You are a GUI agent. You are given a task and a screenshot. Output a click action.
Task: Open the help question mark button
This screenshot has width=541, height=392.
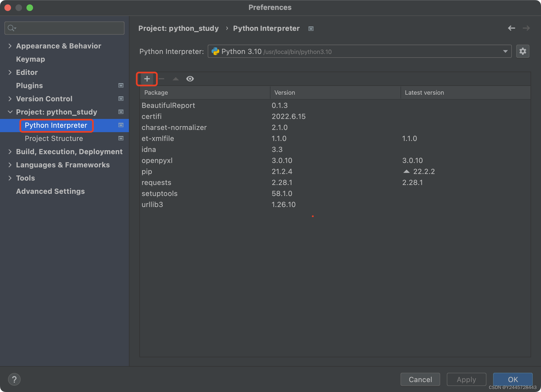pyautogui.click(x=14, y=379)
